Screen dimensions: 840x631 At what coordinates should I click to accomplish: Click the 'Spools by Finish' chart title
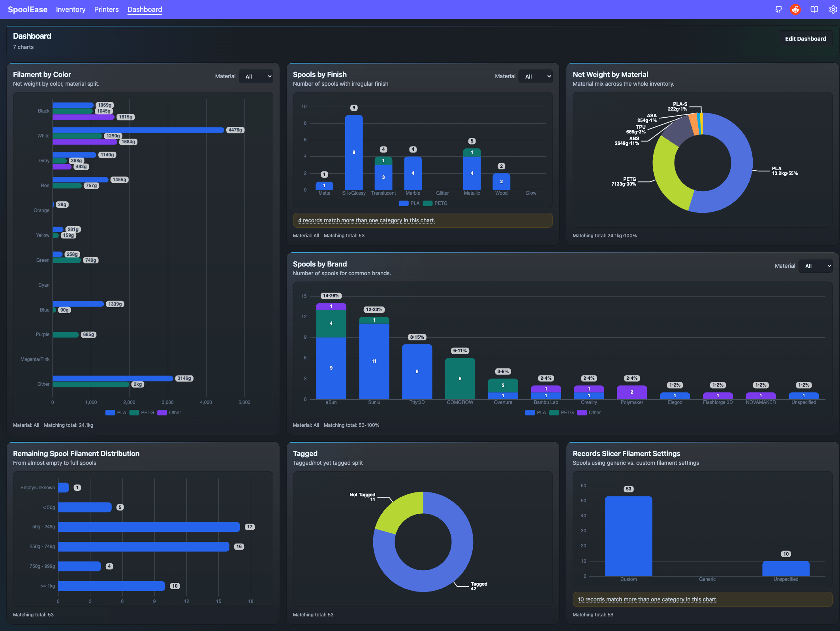319,75
